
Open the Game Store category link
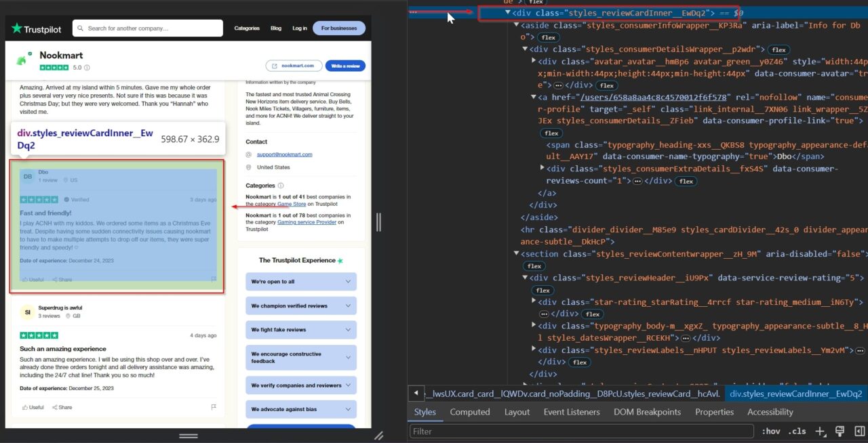click(292, 204)
